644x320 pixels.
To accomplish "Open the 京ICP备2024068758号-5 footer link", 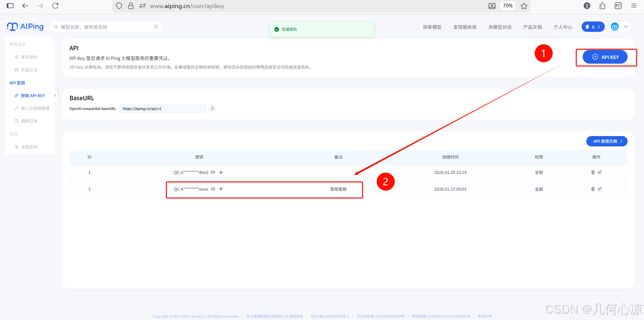I will pos(330,316).
